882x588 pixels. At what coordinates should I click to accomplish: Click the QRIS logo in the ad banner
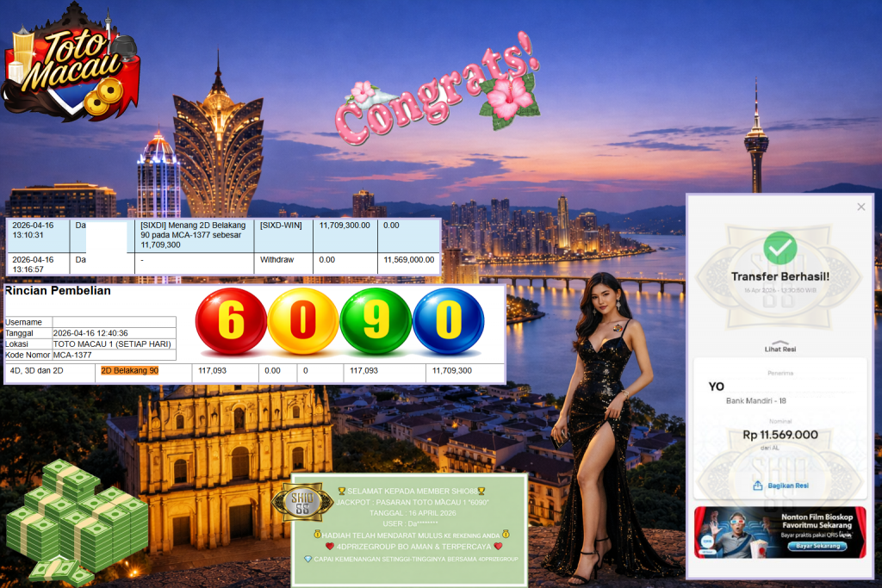click(706, 541)
